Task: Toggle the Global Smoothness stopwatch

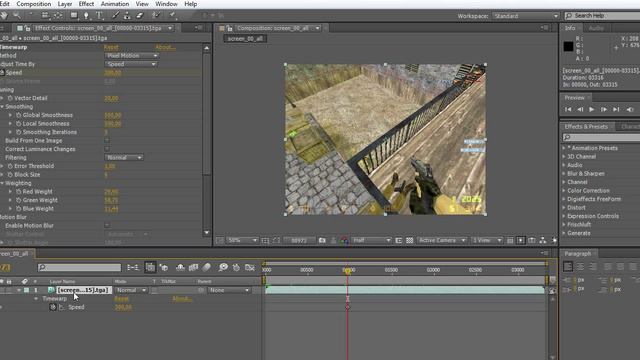Action: point(18,115)
